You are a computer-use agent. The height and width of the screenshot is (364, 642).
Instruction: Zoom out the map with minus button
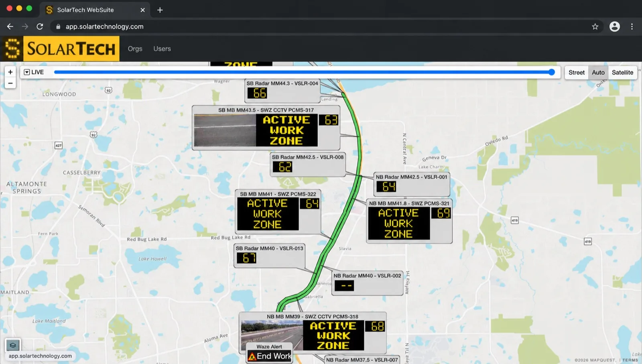[x=10, y=83]
